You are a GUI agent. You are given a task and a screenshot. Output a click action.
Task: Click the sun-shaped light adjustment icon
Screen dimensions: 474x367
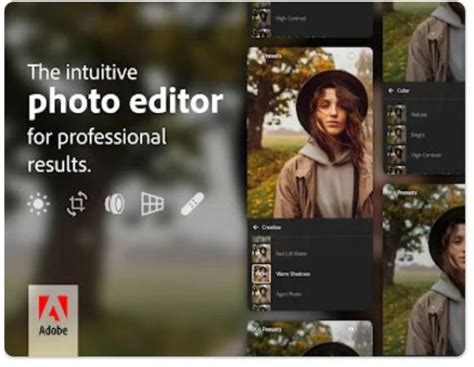pyautogui.click(x=38, y=203)
